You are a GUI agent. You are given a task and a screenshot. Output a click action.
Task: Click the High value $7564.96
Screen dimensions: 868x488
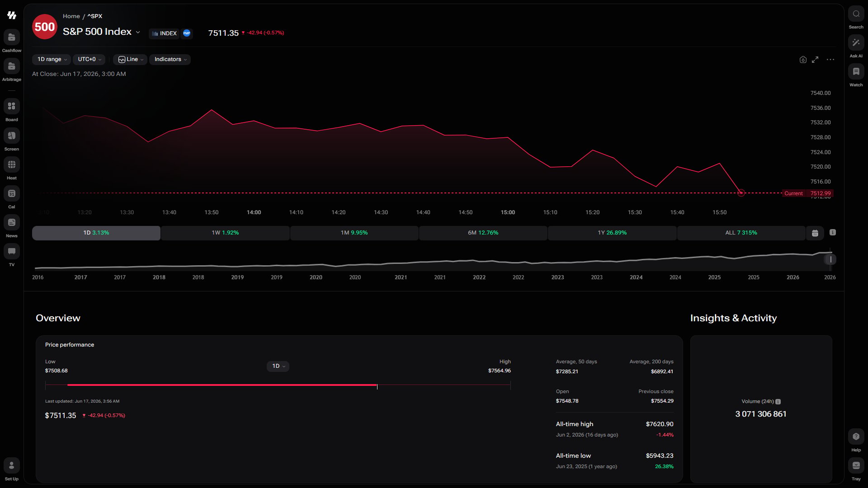[x=500, y=371]
